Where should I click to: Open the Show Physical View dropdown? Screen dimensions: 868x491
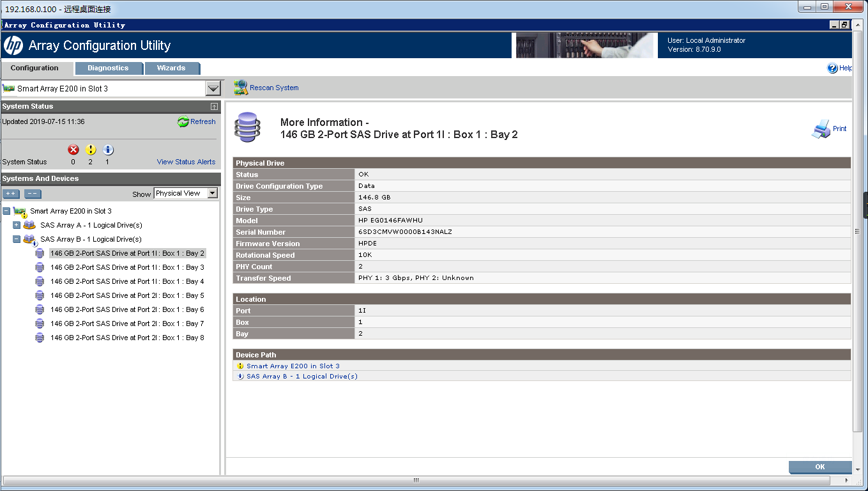(x=186, y=193)
